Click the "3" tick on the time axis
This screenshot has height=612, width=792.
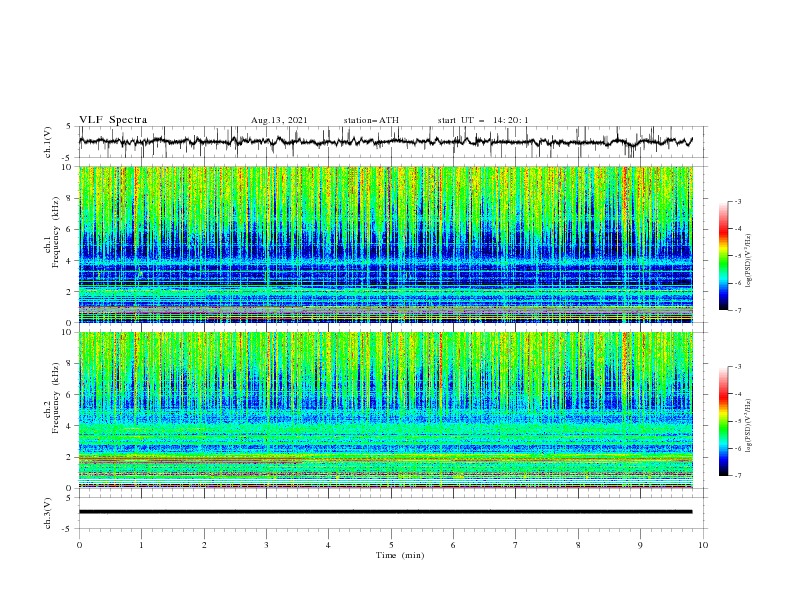point(266,545)
